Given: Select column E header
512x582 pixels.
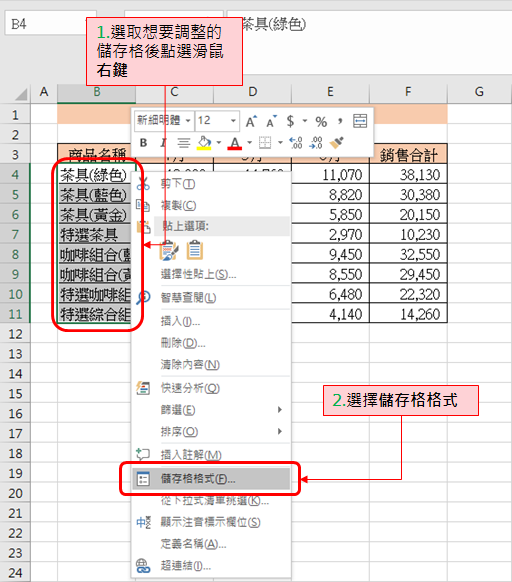Looking at the screenshot, I should pos(330,92).
